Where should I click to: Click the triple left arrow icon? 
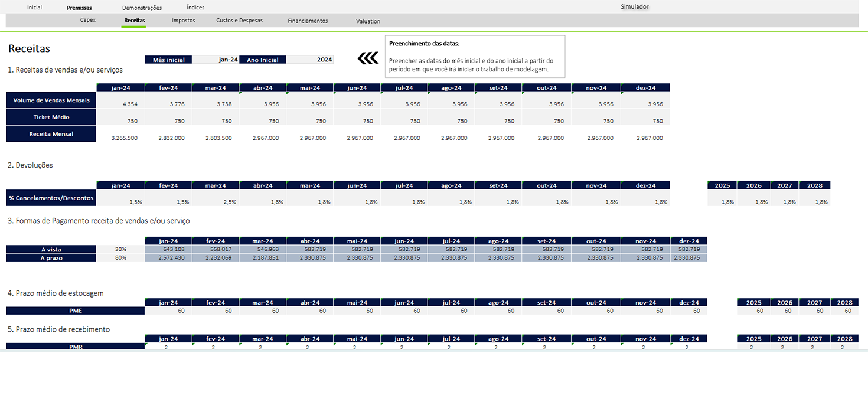(x=368, y=58)
